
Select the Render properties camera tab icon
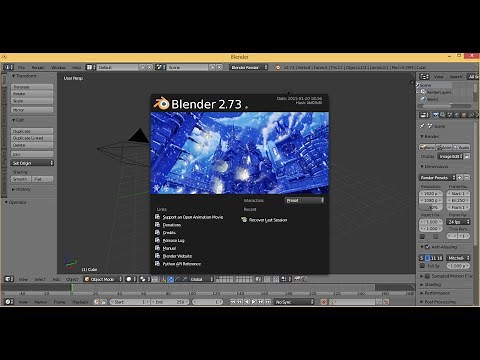[436, 115]
